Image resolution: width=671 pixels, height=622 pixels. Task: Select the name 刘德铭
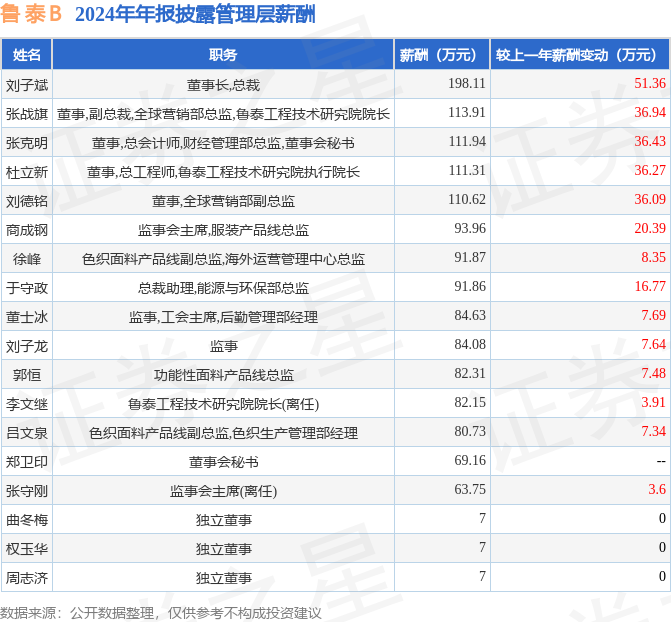pyautogui.click(x=27, y=201)
